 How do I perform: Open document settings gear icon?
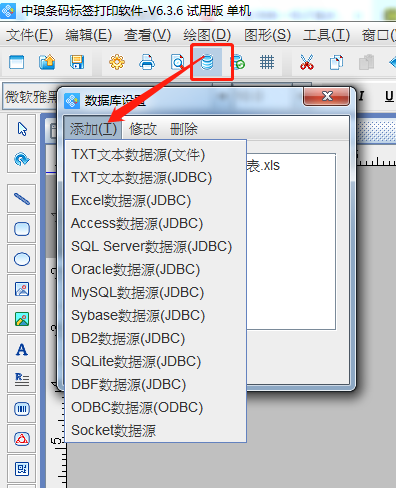[x=117, y=62]
